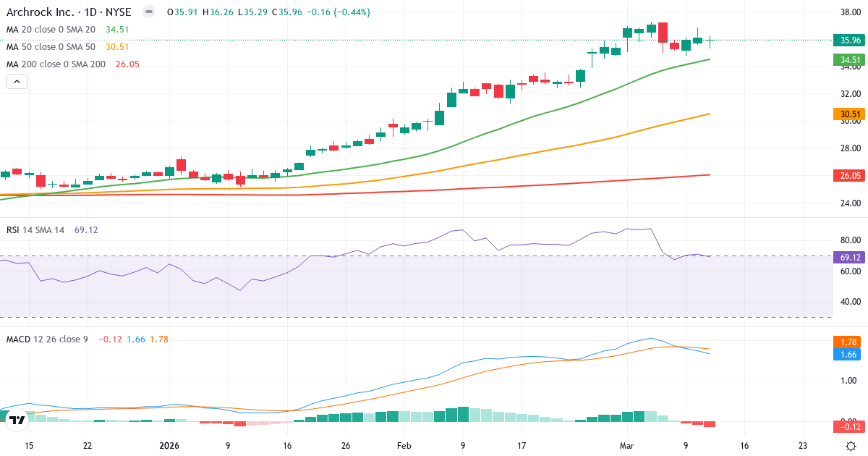Click the red 26.05 MA 200 axis label
868x456 pixels.
848,175
